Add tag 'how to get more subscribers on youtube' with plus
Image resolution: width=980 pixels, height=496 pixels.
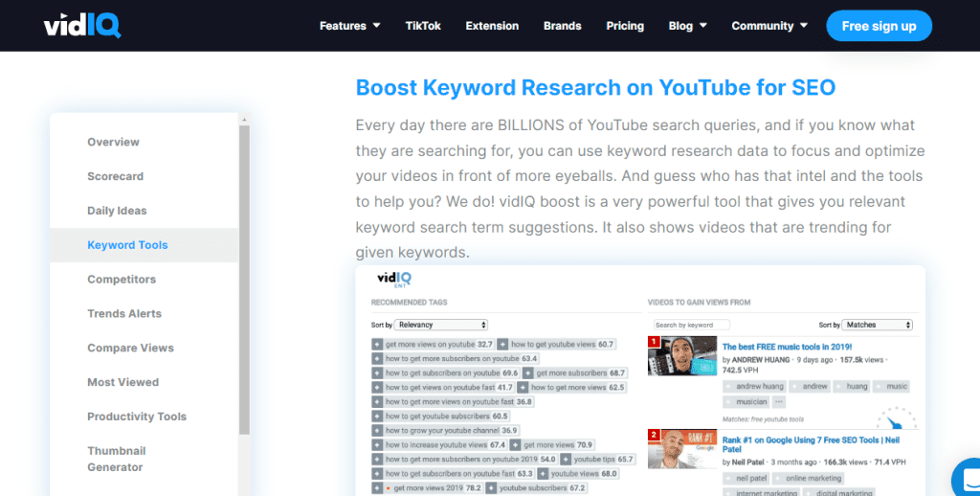pos(377,359)
